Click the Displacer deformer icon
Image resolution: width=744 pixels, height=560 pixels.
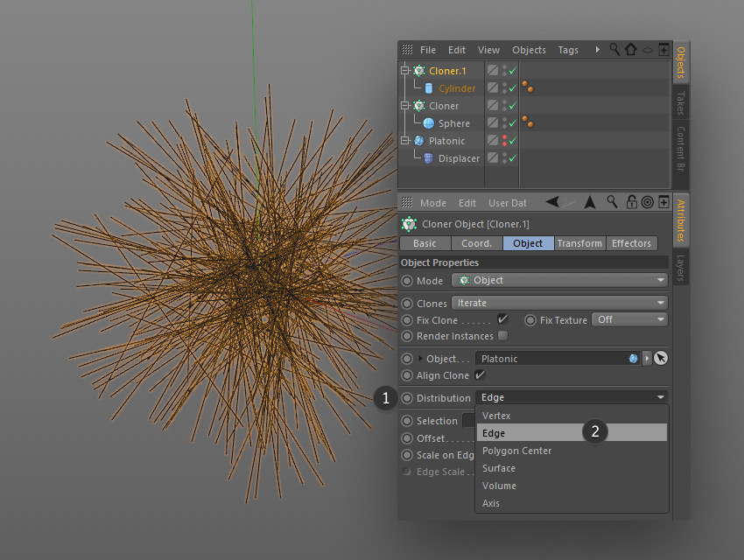pos(429,158)
